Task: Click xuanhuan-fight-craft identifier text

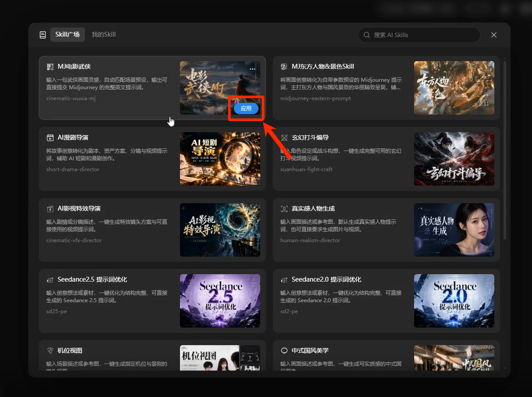Action: tap(307, 169)
